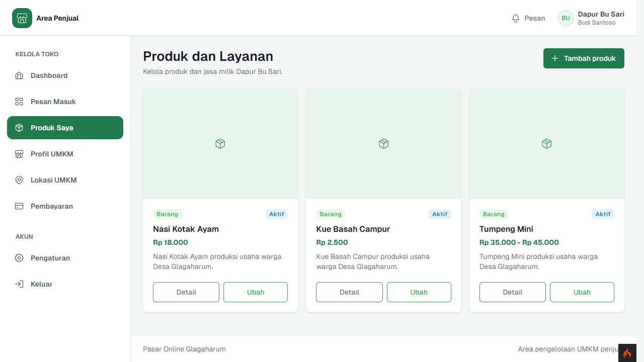Click the Nasi Kotak Ayam product image
This screenshot has height=362, width=644.
tap(220, 144)
